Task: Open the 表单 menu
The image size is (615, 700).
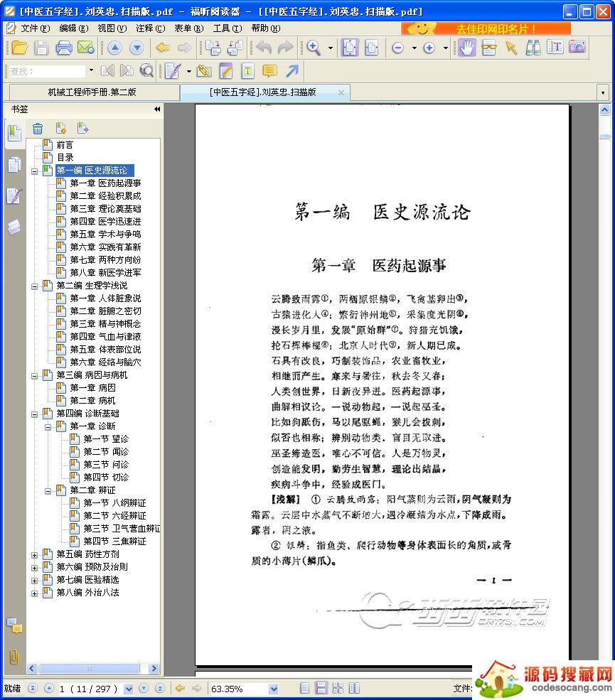Action: click(x=189, y=28)
